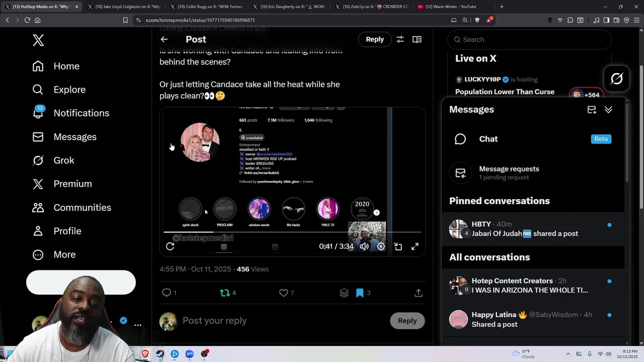Switch to the Eric Daugherty tab
Viewport: 644px width, 362px height.
(289, 7)
